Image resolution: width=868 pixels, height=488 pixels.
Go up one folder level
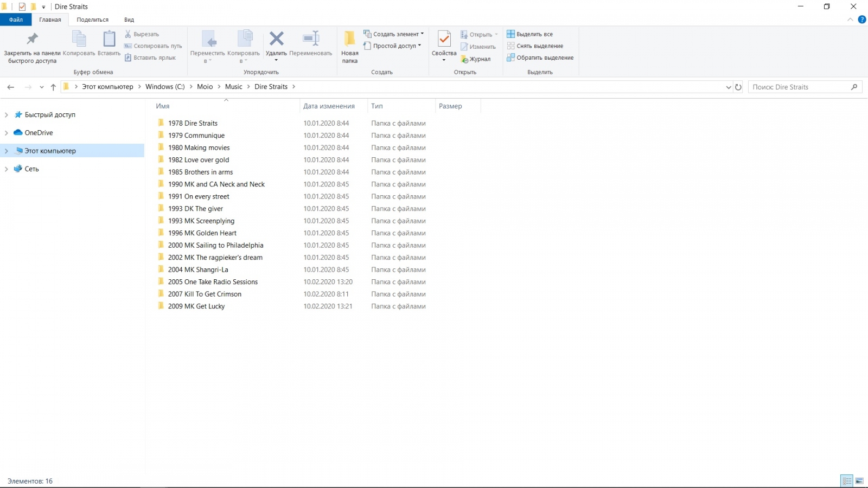click(53, 87)
